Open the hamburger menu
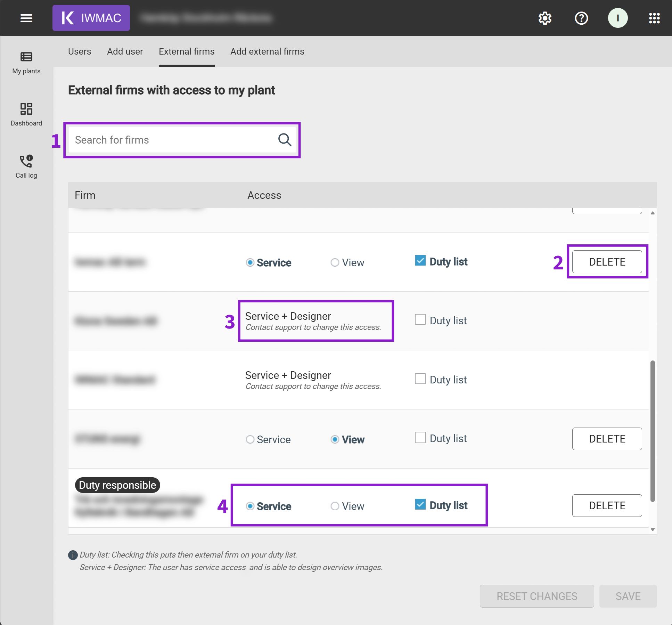672x625 pixels. point(26,18)
